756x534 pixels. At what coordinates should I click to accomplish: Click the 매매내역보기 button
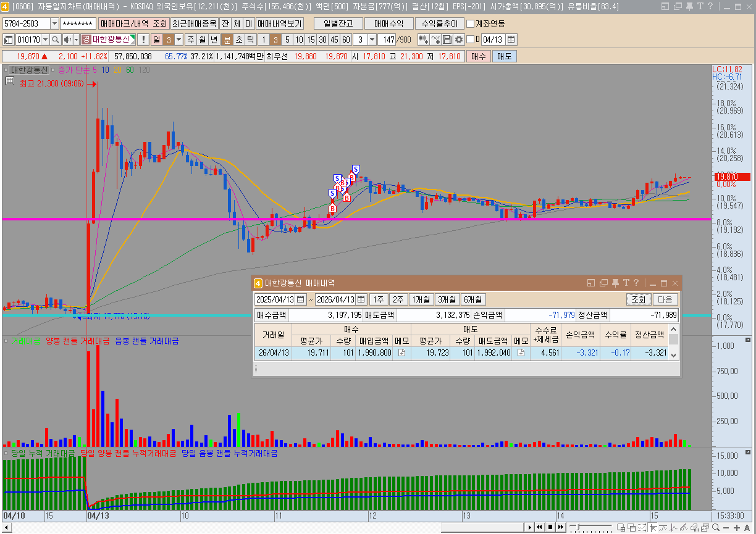click(280, 23)
